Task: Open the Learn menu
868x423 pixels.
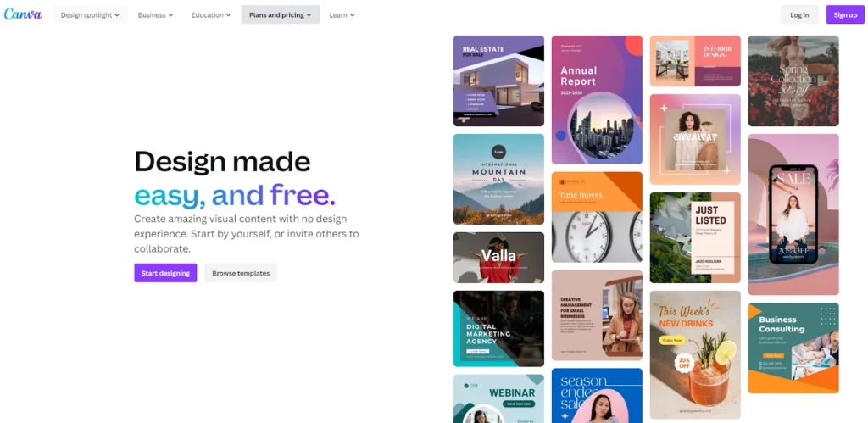Action: point(342,15)
